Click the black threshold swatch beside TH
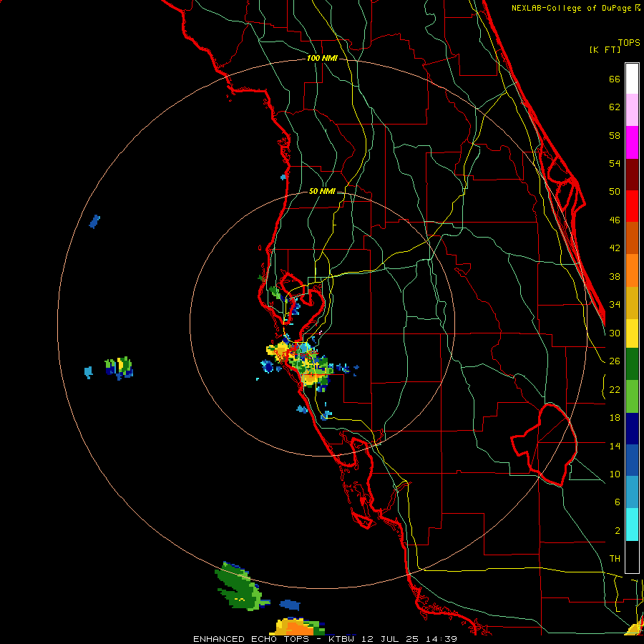 (632, 557)
